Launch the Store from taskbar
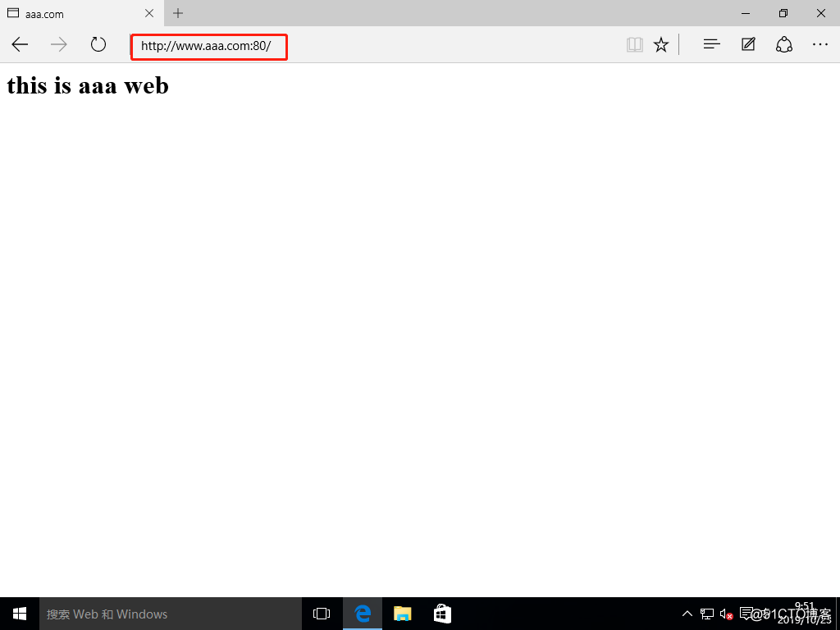 [442, 614]
